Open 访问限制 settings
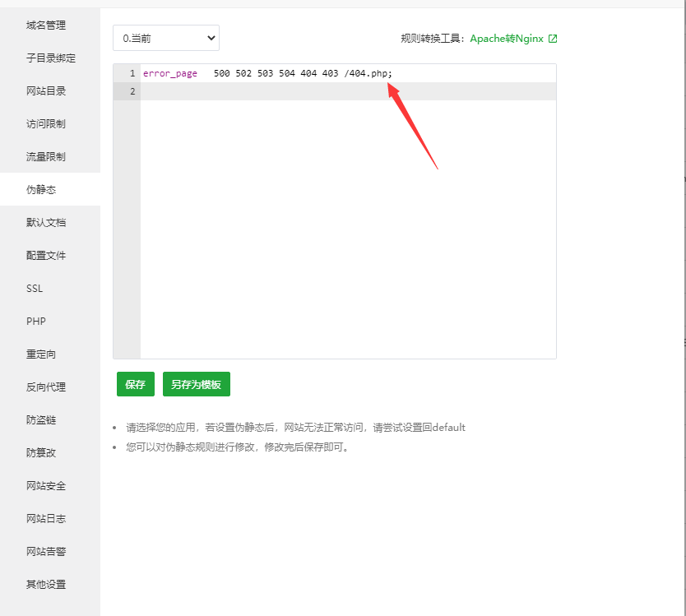The height and width of the screenshot is (616, 686). pos(46,124)
